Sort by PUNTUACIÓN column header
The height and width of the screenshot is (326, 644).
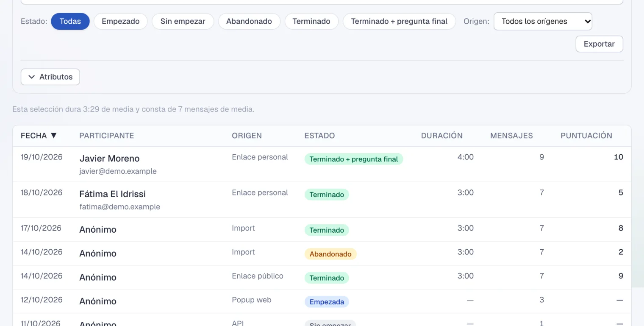coord(586,136)
